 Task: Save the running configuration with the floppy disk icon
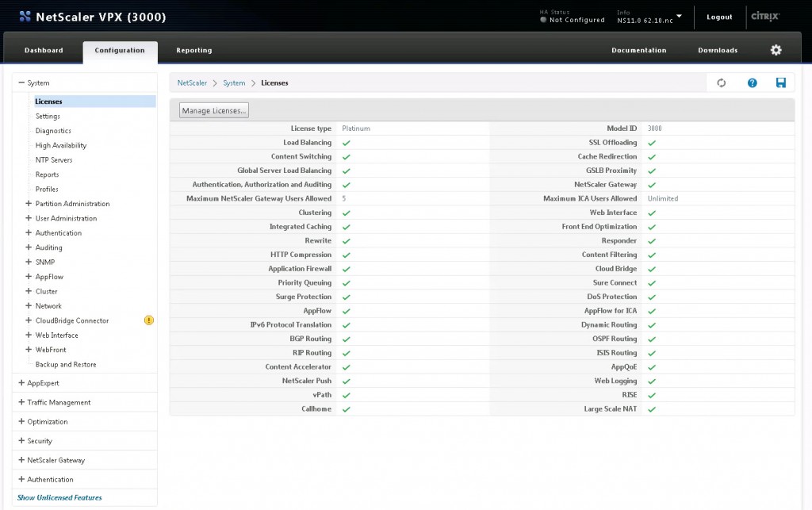pyautogui.click(x=781, y=82)
